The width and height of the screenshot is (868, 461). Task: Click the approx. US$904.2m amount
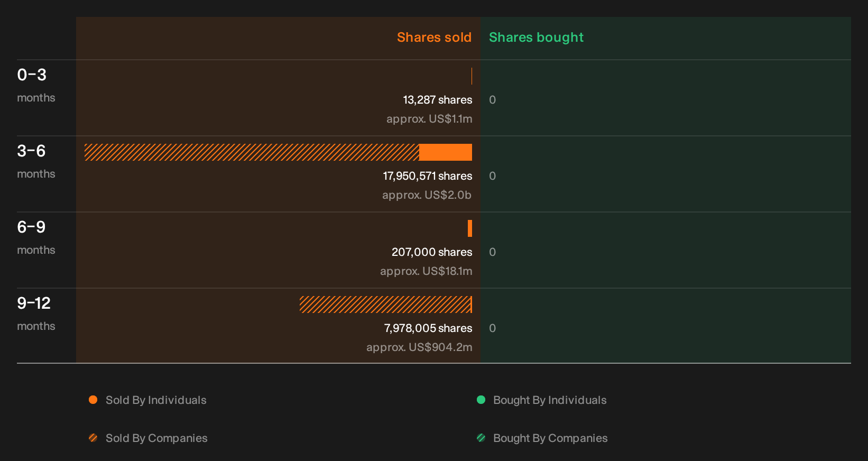coord(419,347)
